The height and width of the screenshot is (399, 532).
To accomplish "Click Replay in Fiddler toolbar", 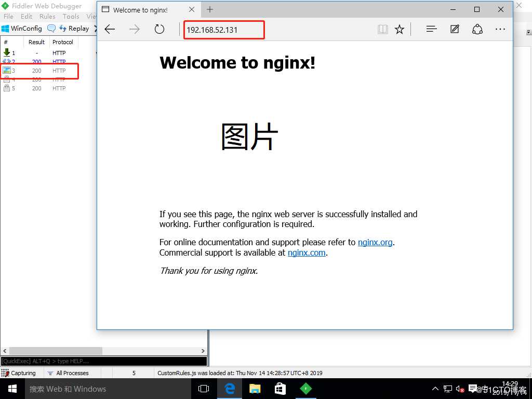I will 74,29.
